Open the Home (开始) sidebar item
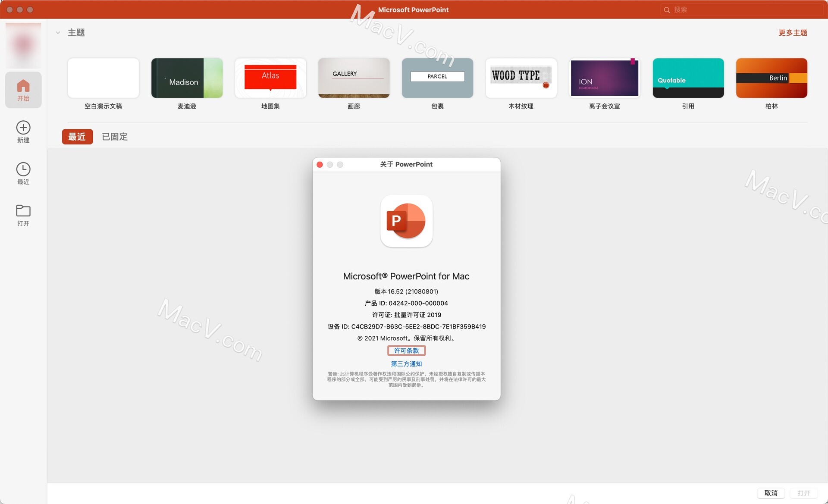The height and width of the screenshot is (504, 828). [x=23, y=90]
